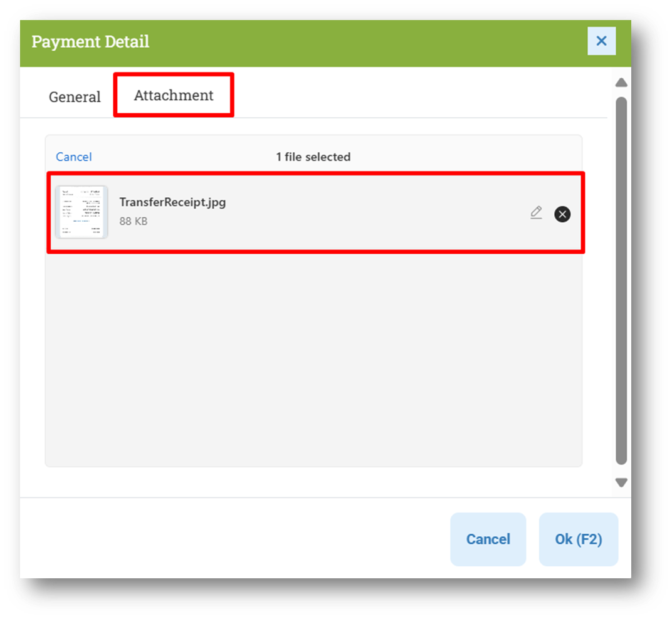
Task: Click the '1 file selected' label
Action: (313, 157)
